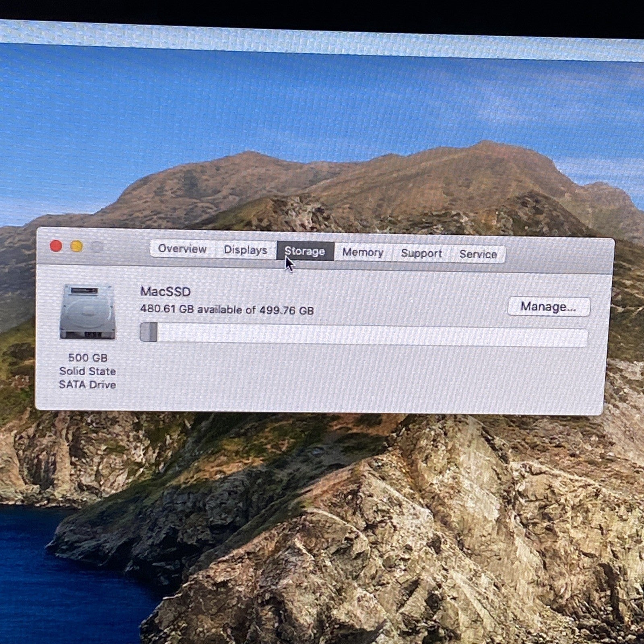
Task: Show the Support tab
Action: (x=421, y=254)
